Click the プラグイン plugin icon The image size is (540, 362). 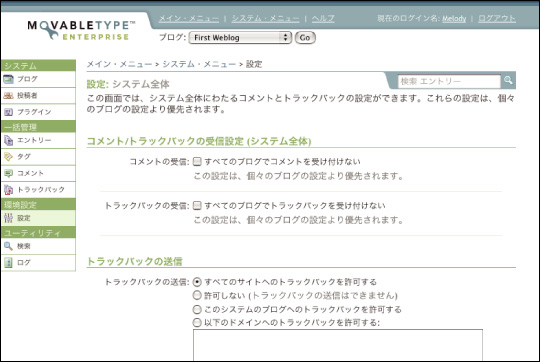coord(8,112)
